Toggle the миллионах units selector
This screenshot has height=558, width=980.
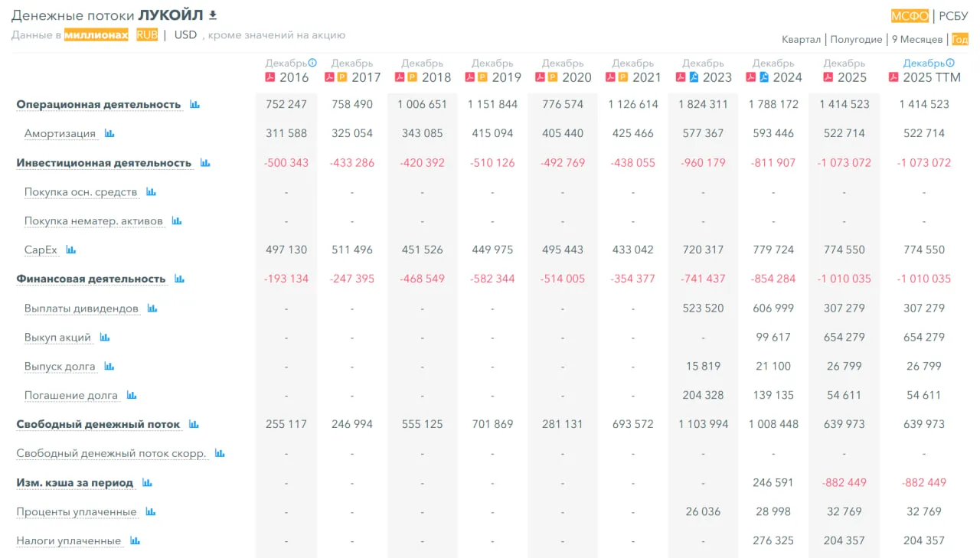tap(96, 34)
